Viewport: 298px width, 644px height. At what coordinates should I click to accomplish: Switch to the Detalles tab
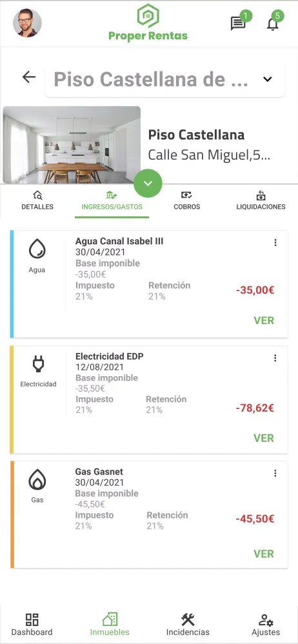click(x=37, y=200)
